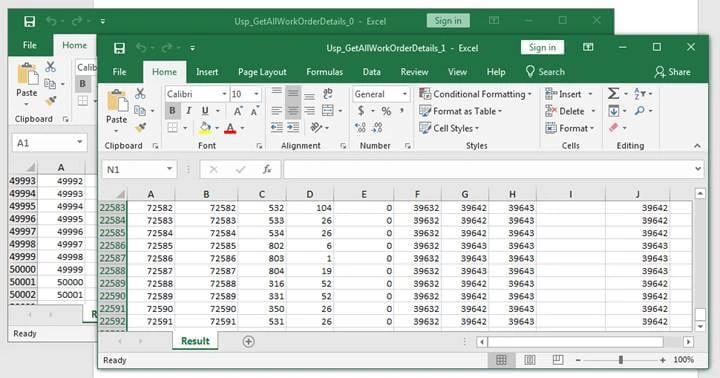
Task: Increase indent
Action: pyautogui.click(x=293, y=127)
